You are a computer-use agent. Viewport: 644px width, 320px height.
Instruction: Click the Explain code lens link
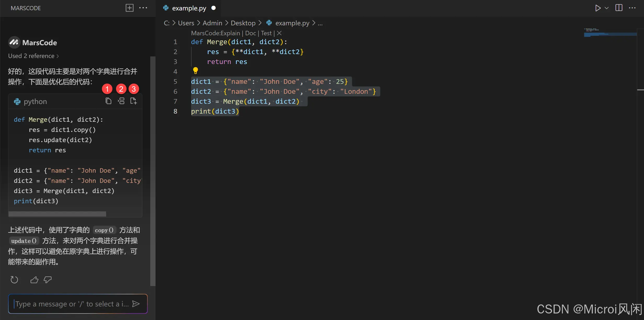[x=230, y=33]
